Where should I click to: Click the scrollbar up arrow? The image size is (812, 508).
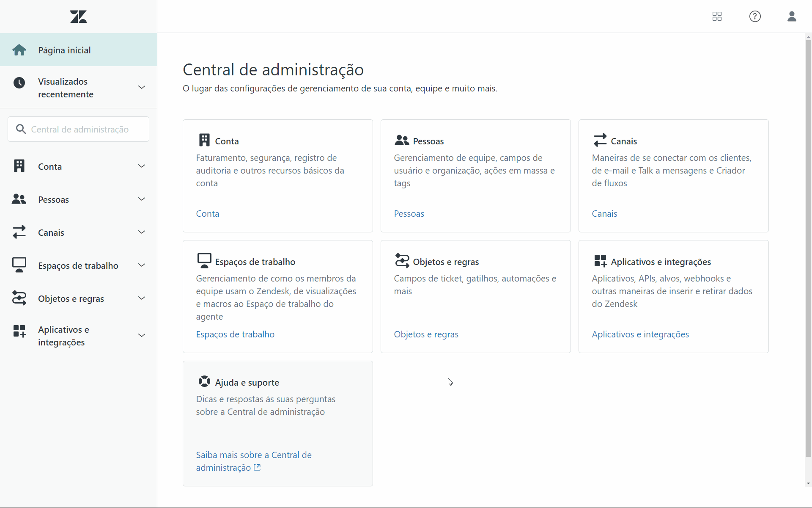[808, 37]
